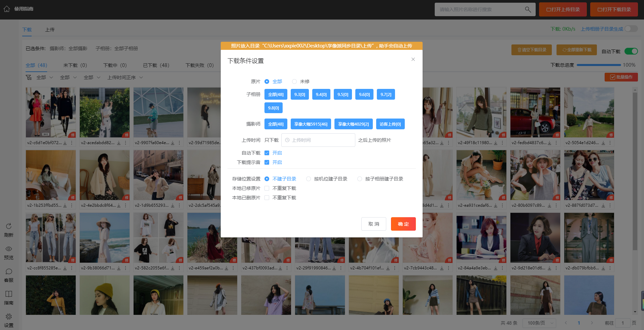This screenshot has height=330, width=644.
Task: Check 不重复下载 for 本地已删原片
Action: [267, 198]
